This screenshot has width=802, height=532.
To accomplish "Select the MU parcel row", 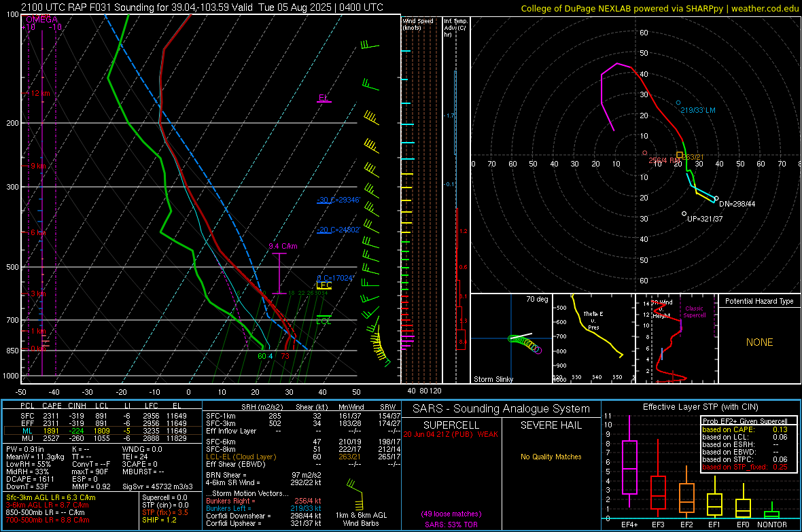I will pyautogui.click(x=103, y=438).
